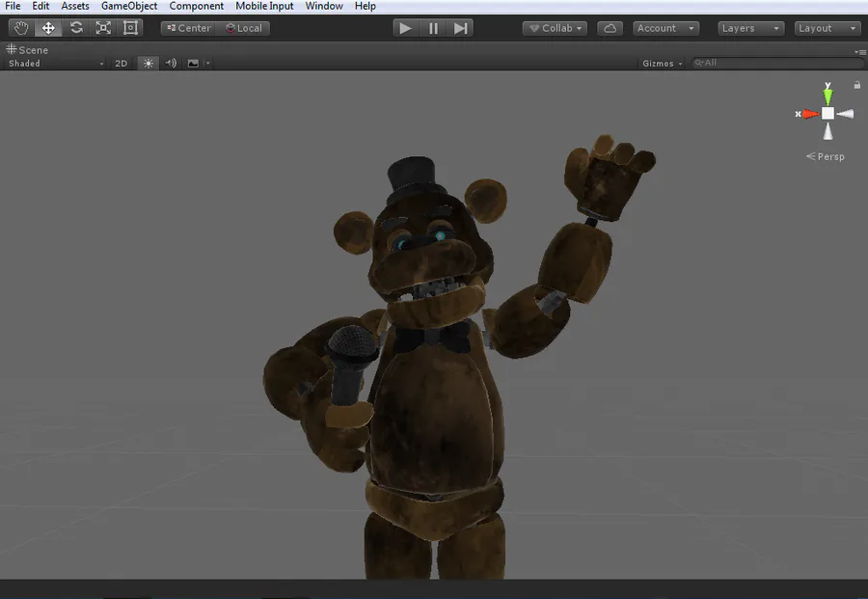Open the Component menu

(197, 6)
